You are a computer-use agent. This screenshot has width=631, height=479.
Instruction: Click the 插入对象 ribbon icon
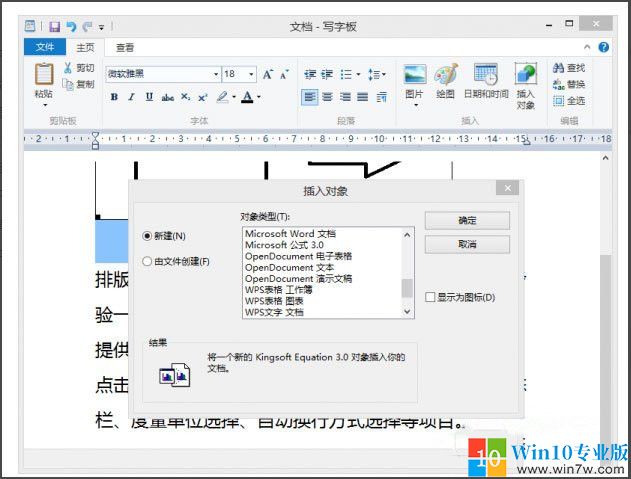pos(526,75)
